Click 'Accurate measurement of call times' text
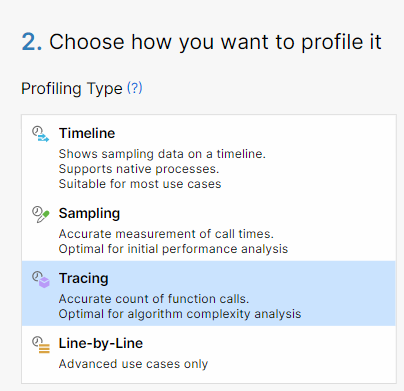The height and width of the screenshot is (391, 404). point(166,234)
